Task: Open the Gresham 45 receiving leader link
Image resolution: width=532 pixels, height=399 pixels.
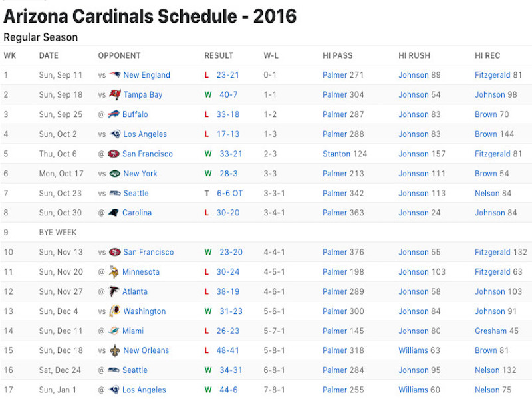Action: (497, 331)
